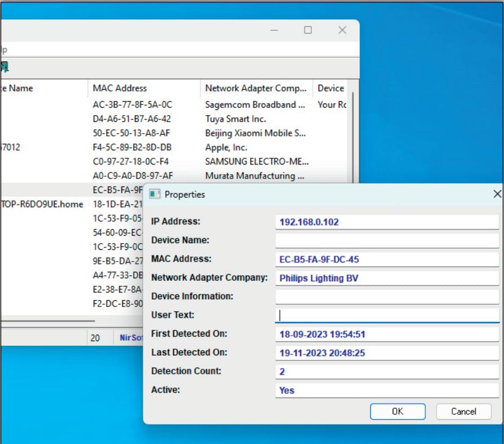
Task: Maximize the network scanner window
Action: click(308, 30)
